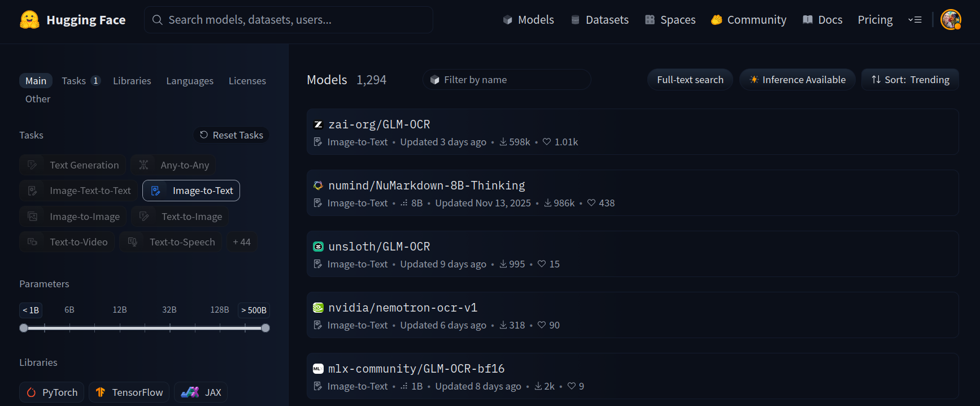The width and height of the screenshot is (980, 406).
Task: Click the unsloth organization avatar icon
Action: click(x=318, y=247)
